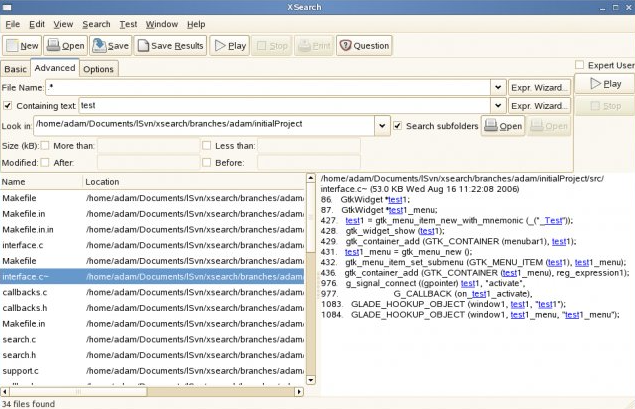635x409 pixels.
Task: Select the Makefile.in.in result row
Action: tap(152, 230)
